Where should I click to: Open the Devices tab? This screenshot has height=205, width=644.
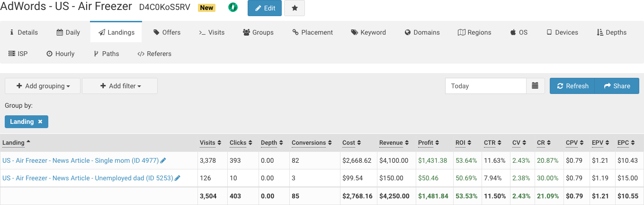tap(562, 32)
